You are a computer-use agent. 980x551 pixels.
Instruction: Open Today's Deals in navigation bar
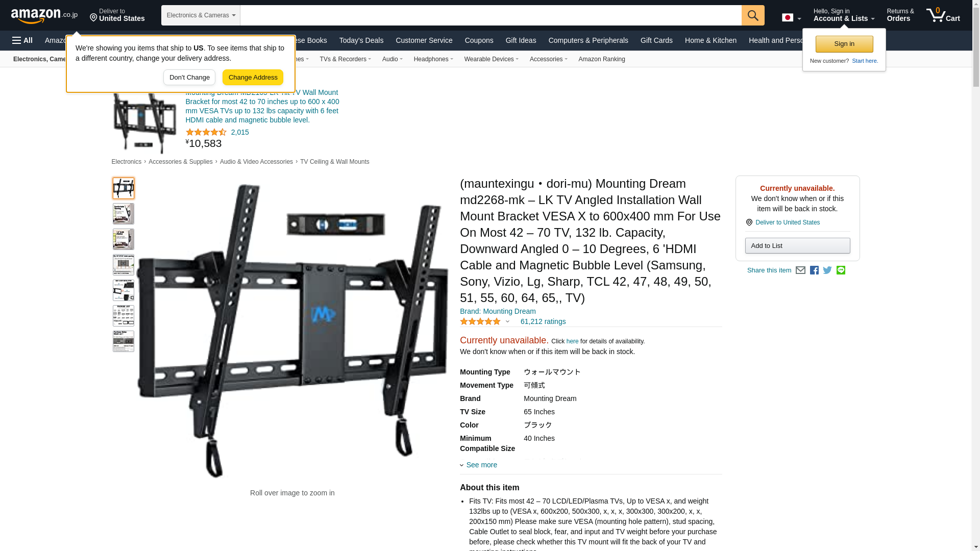click(361, 40)
